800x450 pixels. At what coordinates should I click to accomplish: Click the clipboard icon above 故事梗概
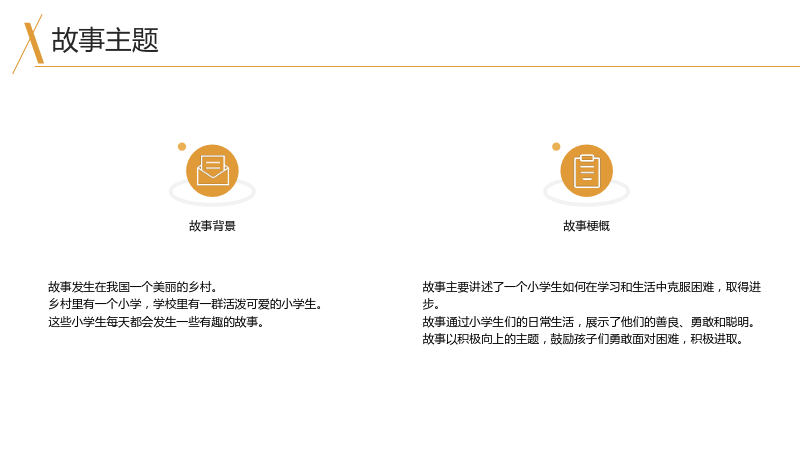click(586, 170)
